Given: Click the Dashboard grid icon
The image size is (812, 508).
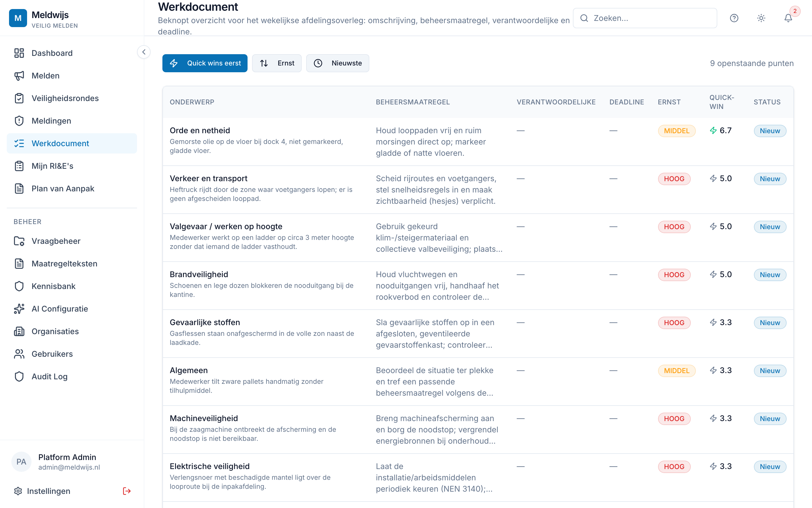Looking at the screenshot, I should click(19, 53).
